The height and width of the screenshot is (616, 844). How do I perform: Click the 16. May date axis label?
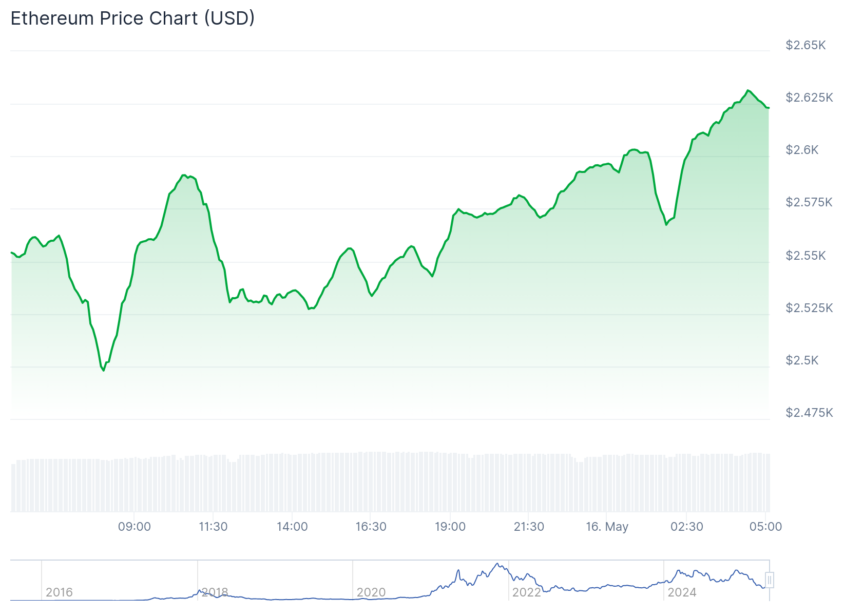[607, 527]
